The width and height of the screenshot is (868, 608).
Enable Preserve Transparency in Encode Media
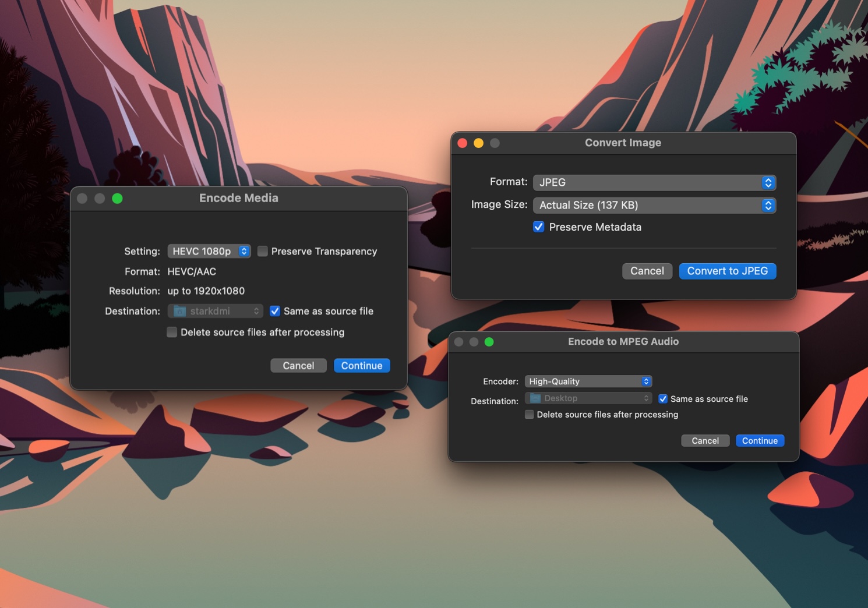coord(263,251)
